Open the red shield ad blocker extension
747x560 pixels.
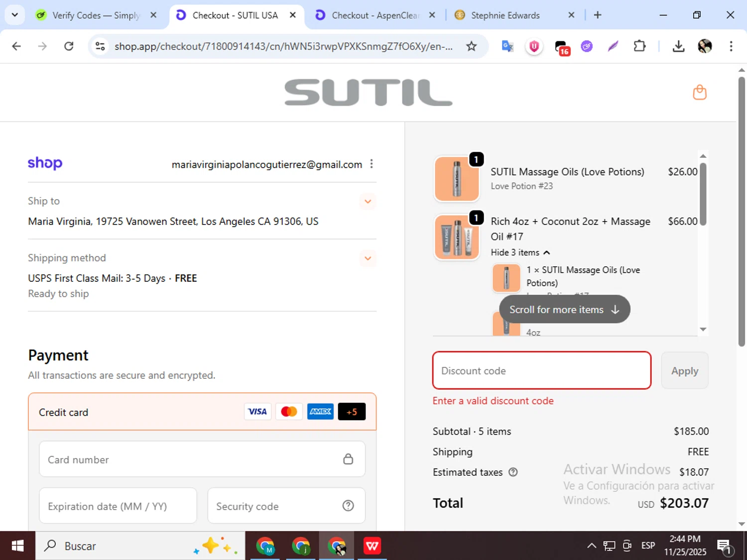(x=534, y=46)
